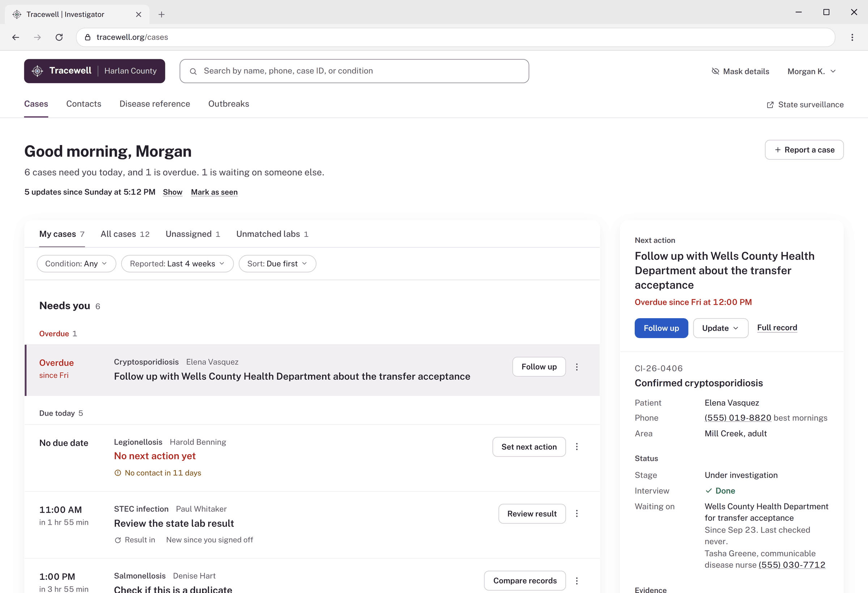Open the browser three-dot menu
Viewport: 868px width, 593px height.
coord(852,37)
